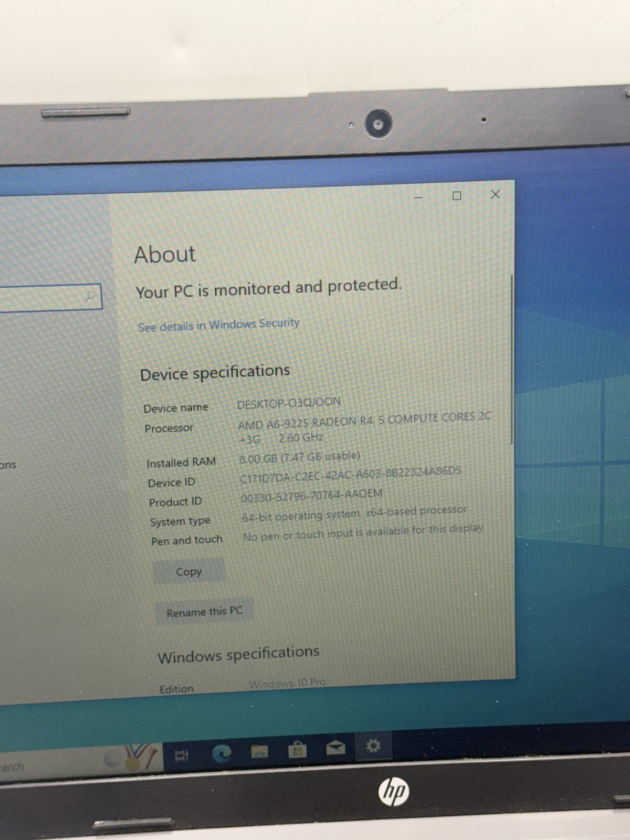Minimize the Settings window
This screenshot has width=630, height=840.
(x=418, y=197)
